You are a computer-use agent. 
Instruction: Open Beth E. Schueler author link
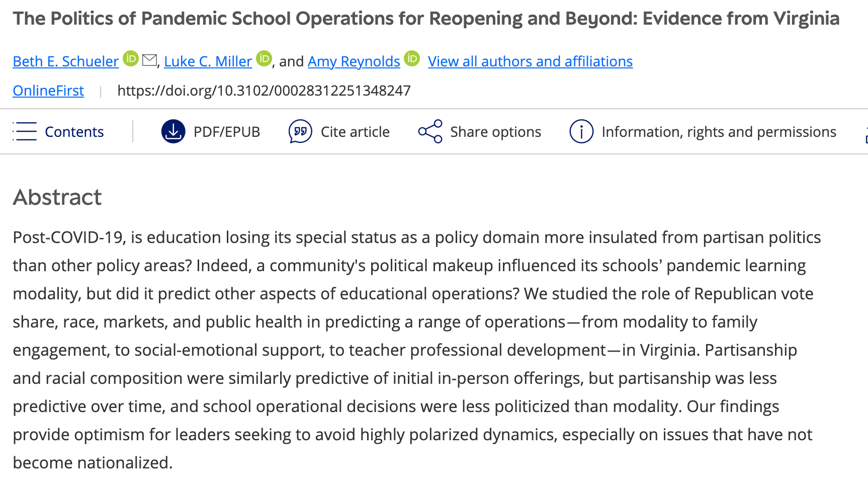coord(66,61)
